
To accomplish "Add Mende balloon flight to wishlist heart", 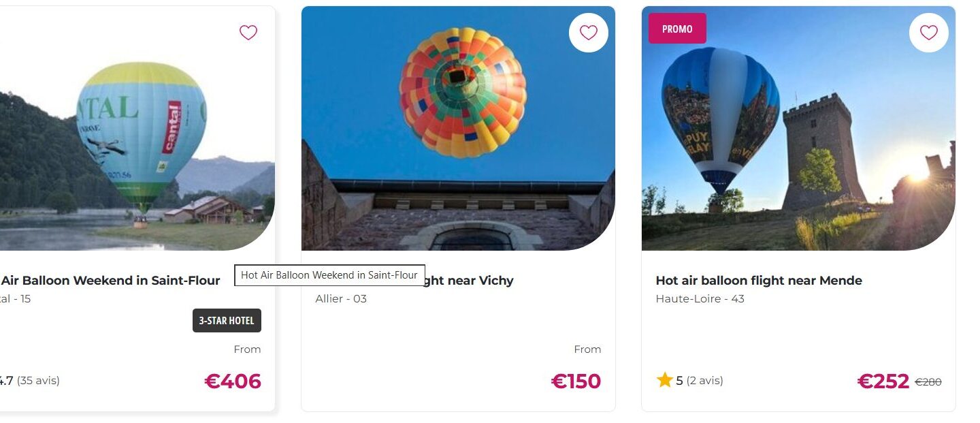I will [x=928, y=33].
